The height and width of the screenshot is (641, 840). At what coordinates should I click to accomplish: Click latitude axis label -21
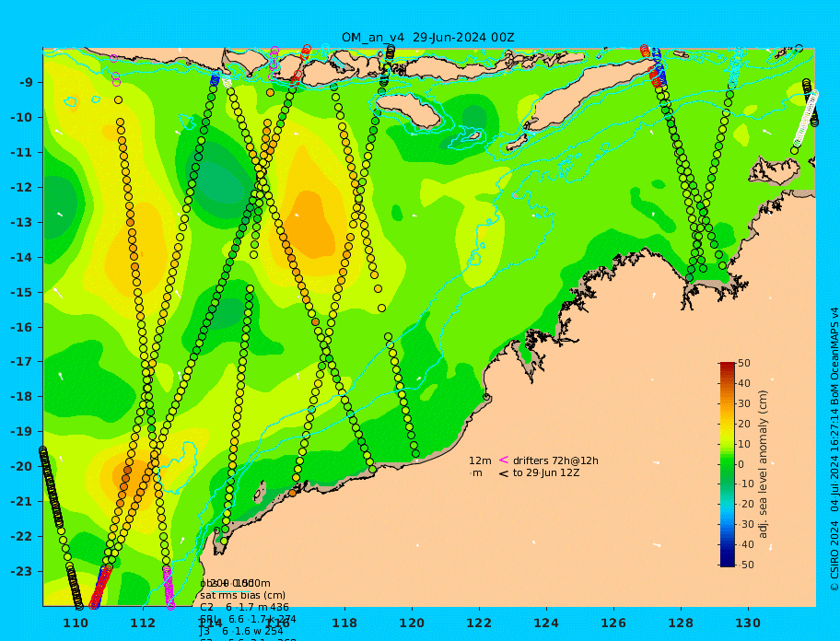21,502
